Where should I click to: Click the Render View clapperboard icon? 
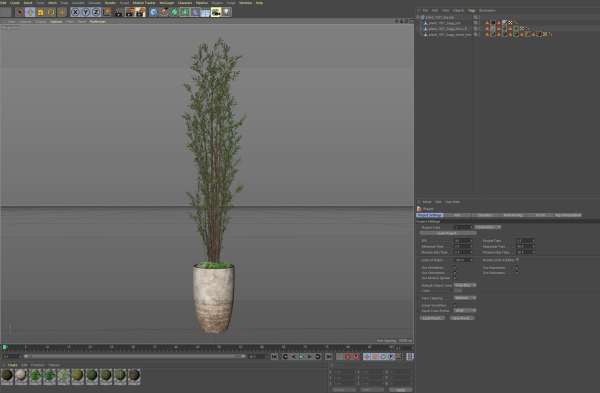pos(119,12)
